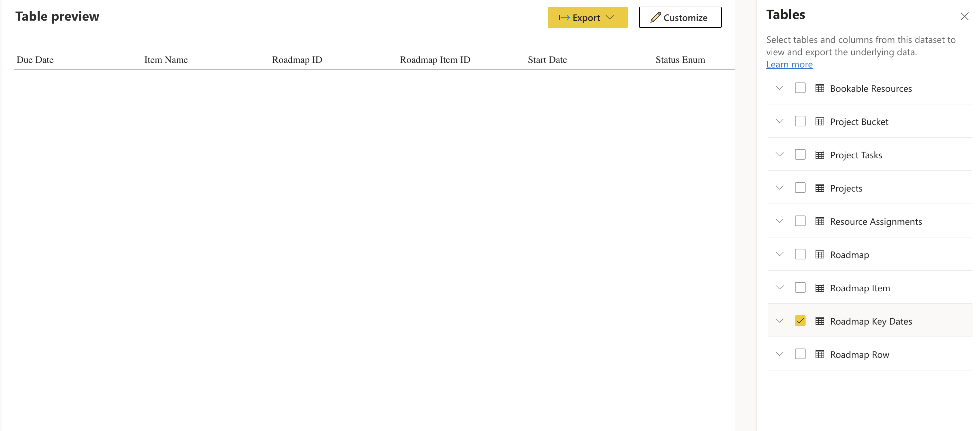Screen dimensions: 980x431
Task: Select the Due Date column header
Action: point(35,60)
